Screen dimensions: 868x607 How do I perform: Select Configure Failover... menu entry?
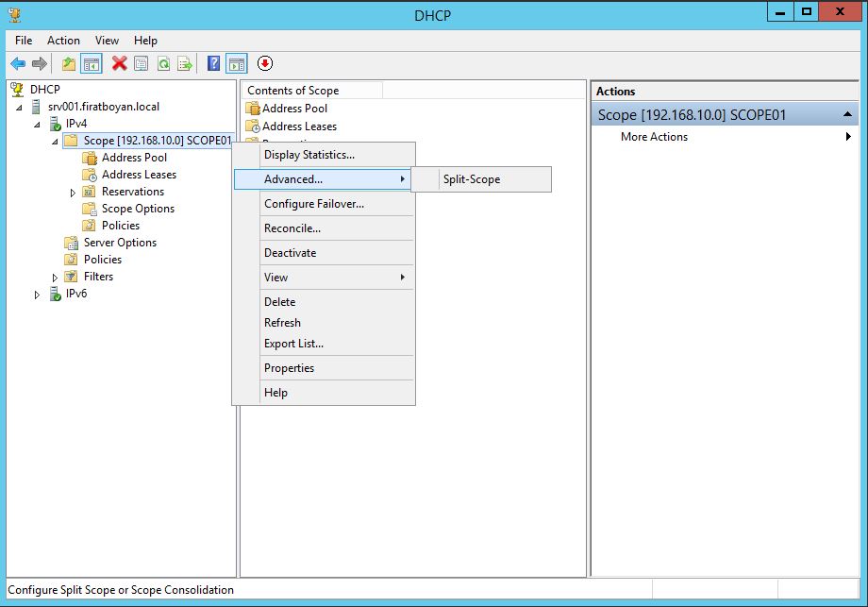coord(324,204)
